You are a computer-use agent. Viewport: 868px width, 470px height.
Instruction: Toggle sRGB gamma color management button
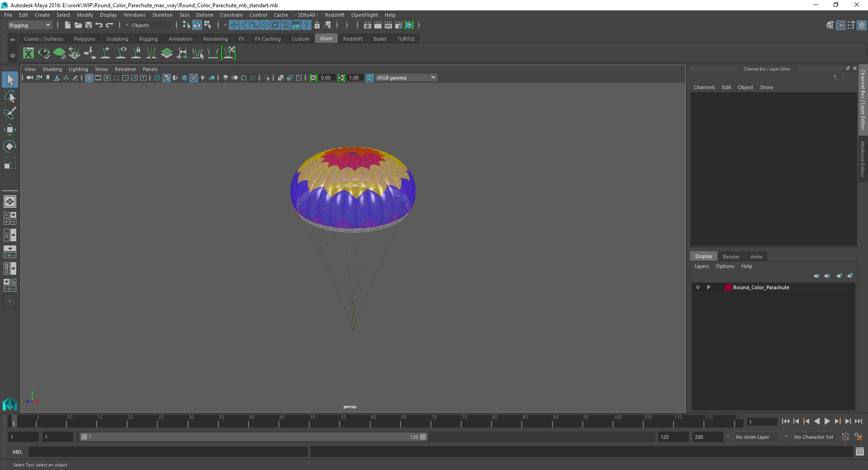[369, 78]
